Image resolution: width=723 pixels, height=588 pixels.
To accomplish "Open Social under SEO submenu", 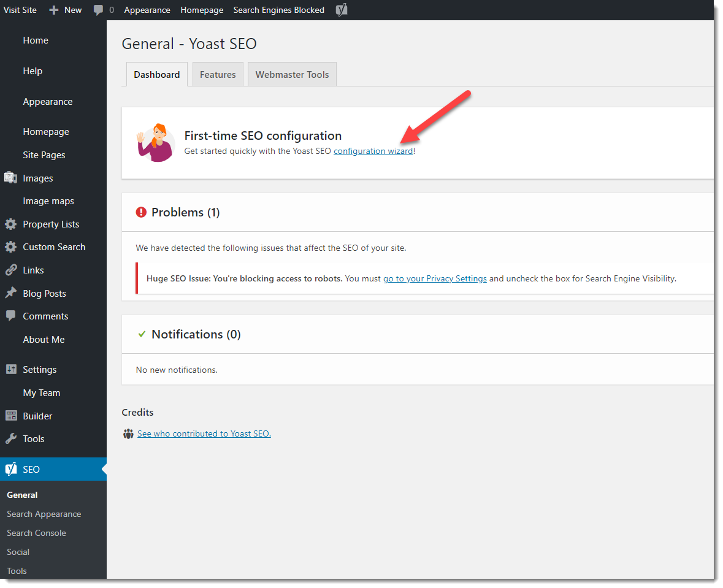I will [18, 552].
